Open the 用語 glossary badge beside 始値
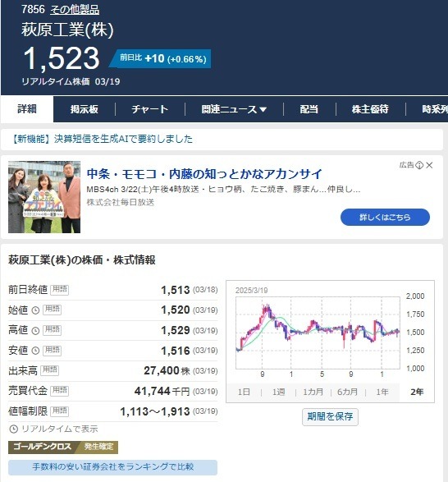Image resolution: width=448 pixels, height=482 pixels. [x=53, y=310]
